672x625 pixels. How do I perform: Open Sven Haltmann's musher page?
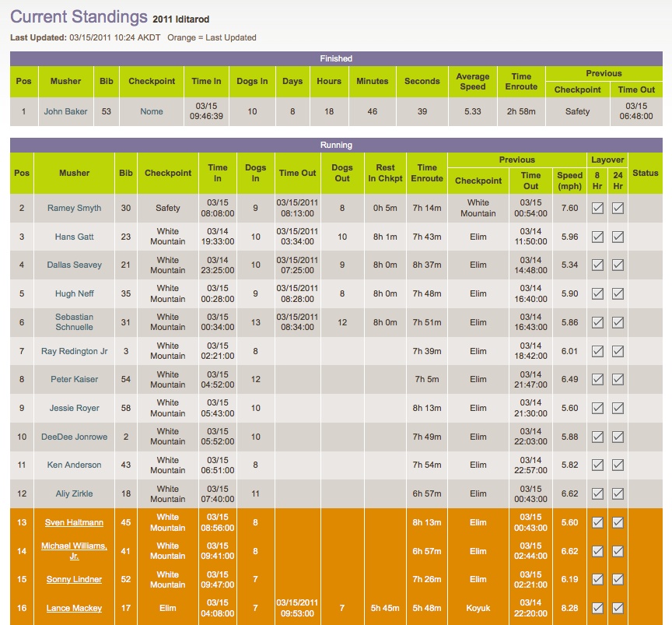[74, 522]
